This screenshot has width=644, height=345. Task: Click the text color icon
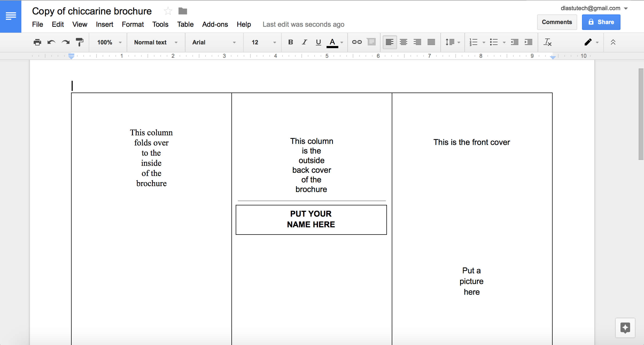point(333,42)
